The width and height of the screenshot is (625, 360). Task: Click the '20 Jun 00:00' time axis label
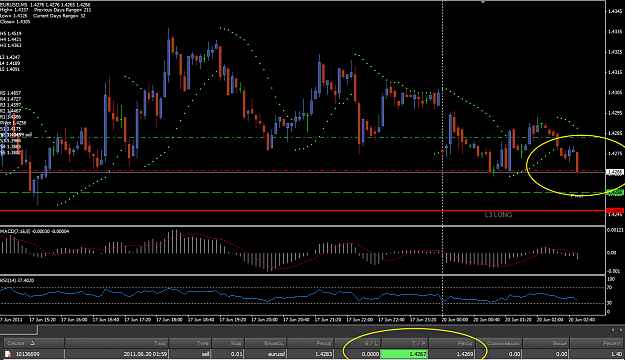455,319
